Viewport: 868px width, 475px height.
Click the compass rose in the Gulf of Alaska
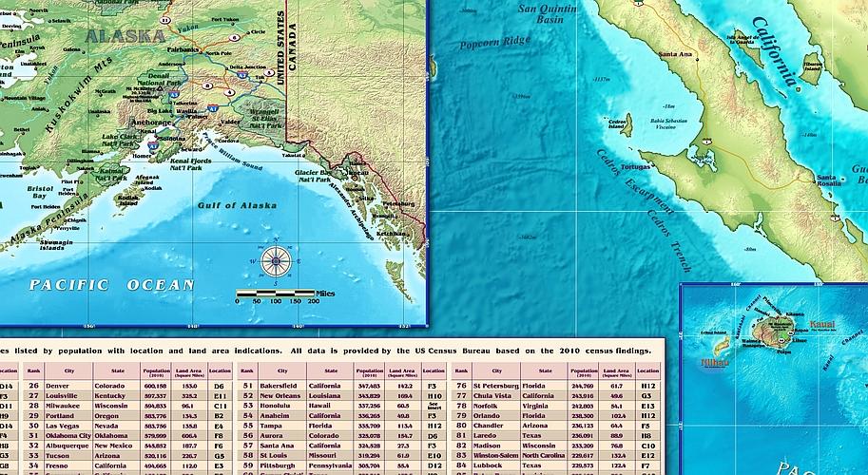pyautogui.click(x=276, y=261)
